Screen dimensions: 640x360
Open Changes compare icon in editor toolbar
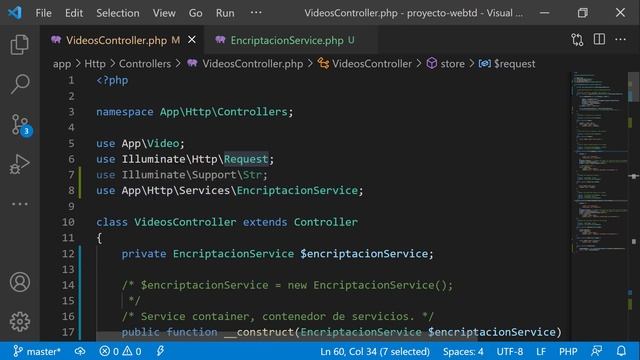coord(577,40)
